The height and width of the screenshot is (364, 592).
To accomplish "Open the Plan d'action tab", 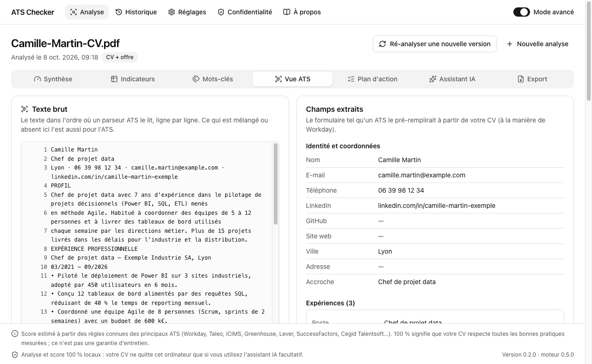I will (372, 79).
